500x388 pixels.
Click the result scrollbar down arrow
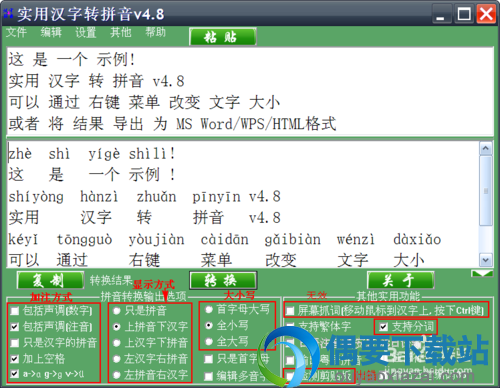tap(486, 260)
